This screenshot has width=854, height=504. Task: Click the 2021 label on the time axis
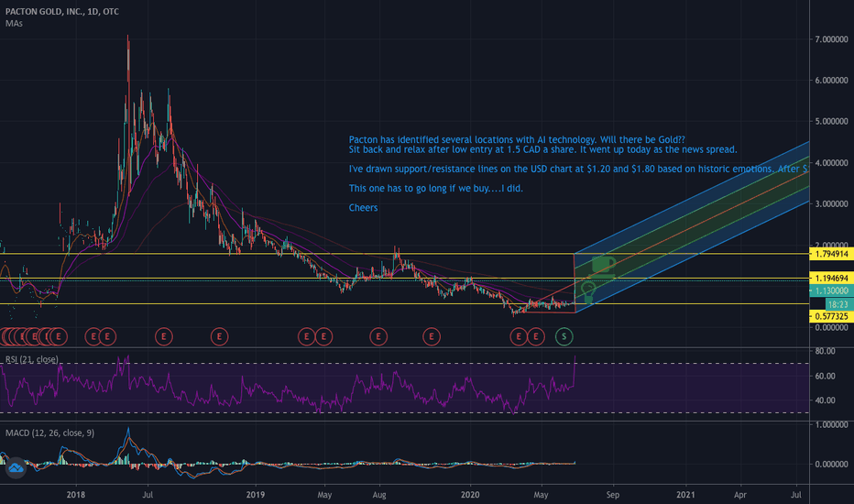click(685, 495)
